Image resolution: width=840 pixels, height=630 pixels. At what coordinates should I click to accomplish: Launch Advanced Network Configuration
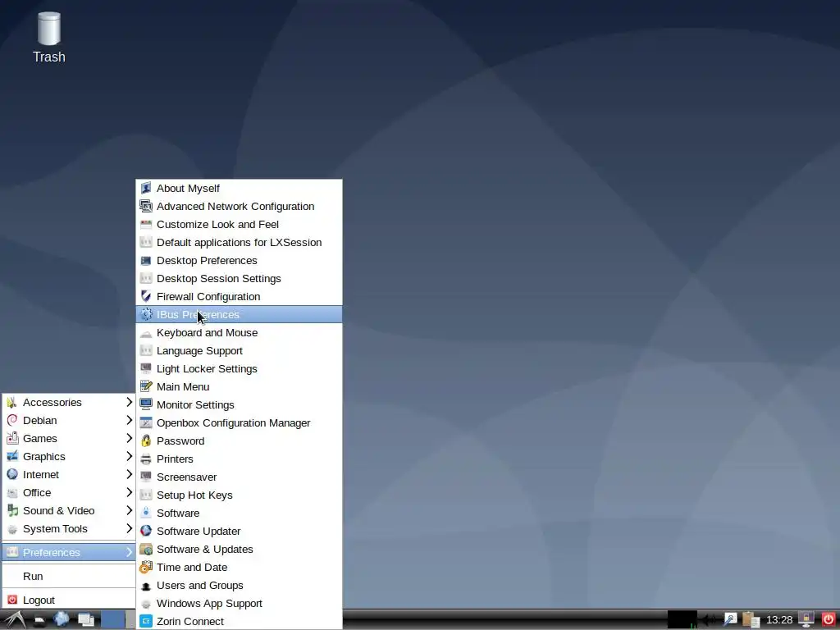pos(239,206)
